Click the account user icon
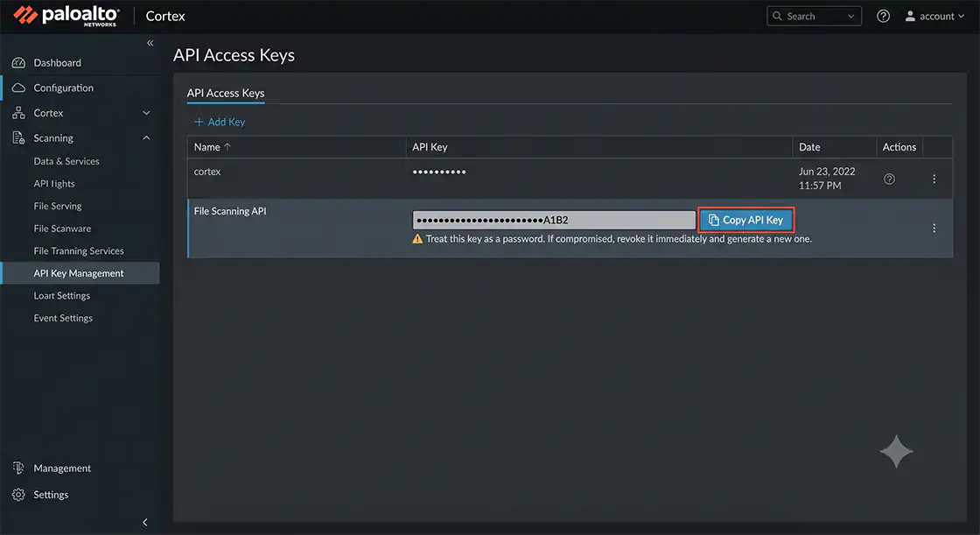The width and height of the screenshot is (980, 535). coord(910,17)
